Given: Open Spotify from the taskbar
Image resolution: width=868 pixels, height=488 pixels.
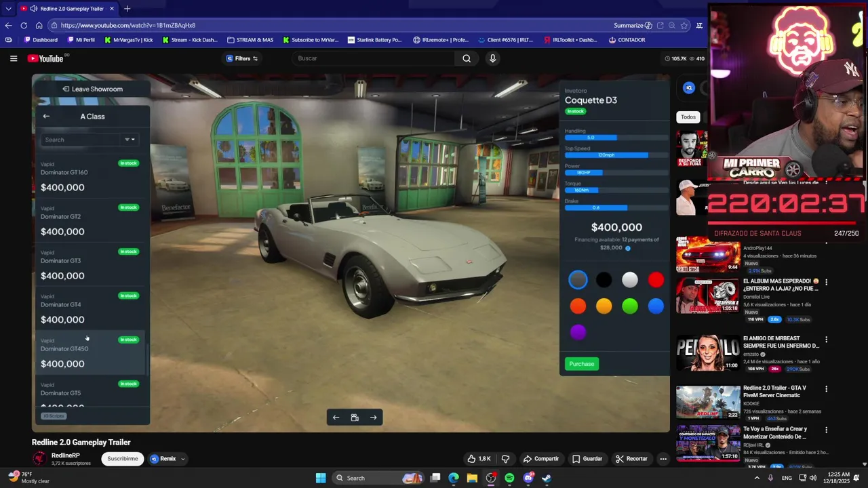Looking at the screenshot, I should point(509,478).
